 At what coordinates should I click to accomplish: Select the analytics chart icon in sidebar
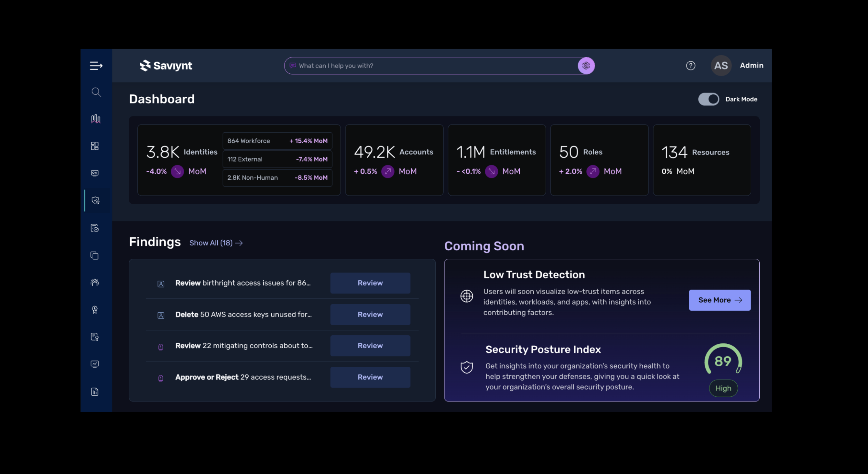[96, 119]
